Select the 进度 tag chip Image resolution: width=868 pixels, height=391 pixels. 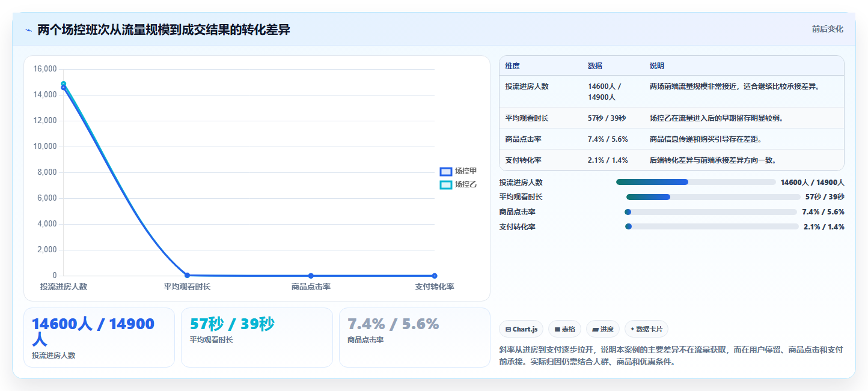tap(603, 329)
